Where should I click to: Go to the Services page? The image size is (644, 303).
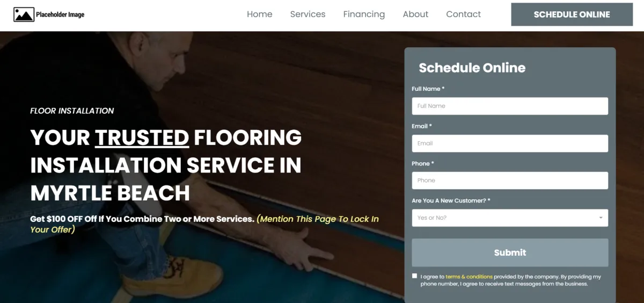coord(308,15)
